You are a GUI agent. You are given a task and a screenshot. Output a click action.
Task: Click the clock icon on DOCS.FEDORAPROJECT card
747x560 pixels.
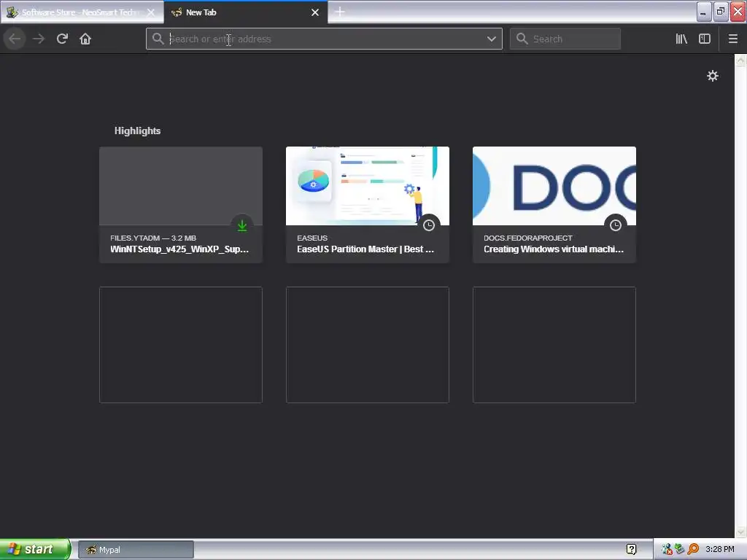(616, 225)
